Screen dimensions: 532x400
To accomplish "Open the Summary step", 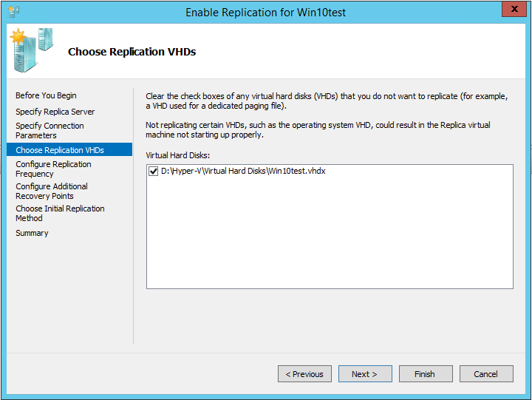I will coord(32,233).
